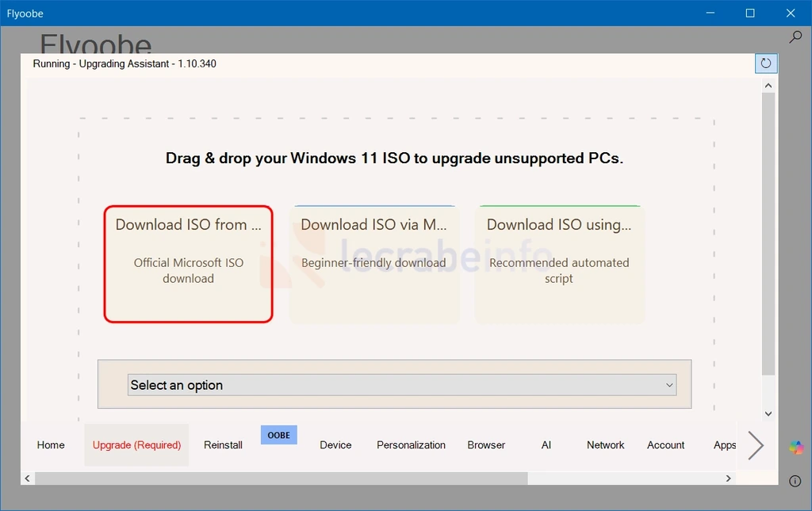Open the AI tab
Viewport: 812px width, 511px height.
(546, 444)
